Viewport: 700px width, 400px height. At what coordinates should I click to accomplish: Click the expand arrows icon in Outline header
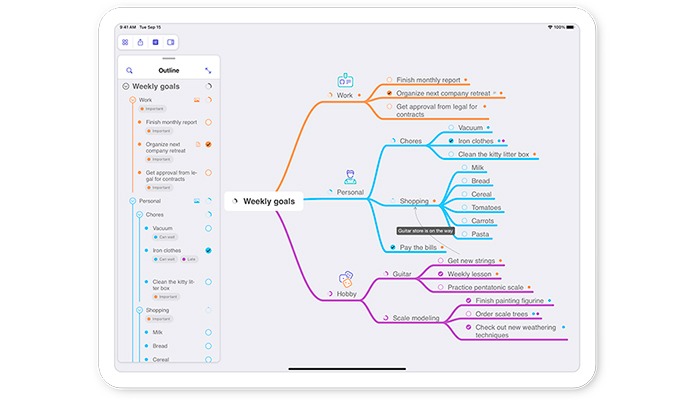point(208,71)
